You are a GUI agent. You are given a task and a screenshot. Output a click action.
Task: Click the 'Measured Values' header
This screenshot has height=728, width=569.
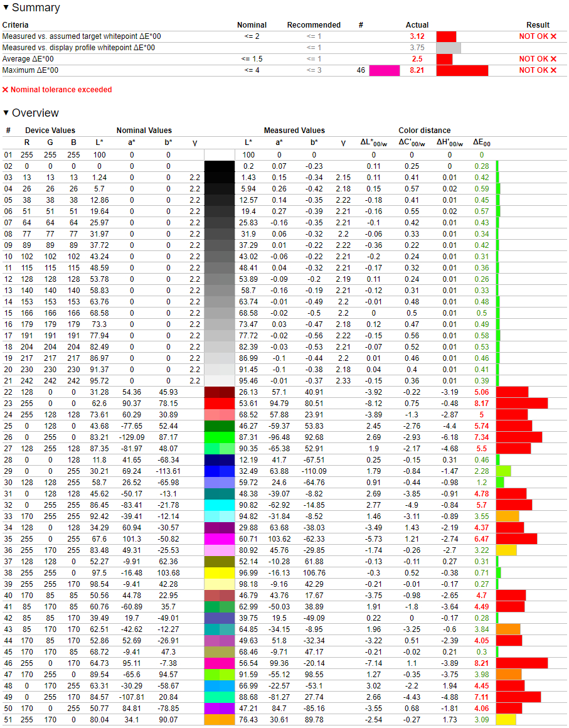click(x=294, y=131)
